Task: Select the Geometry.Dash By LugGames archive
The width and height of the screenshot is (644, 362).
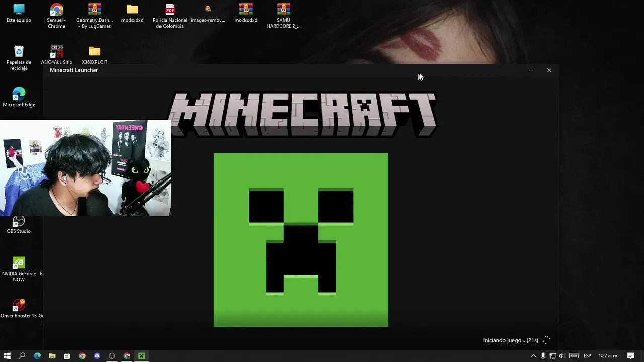Action: [95, 16]
